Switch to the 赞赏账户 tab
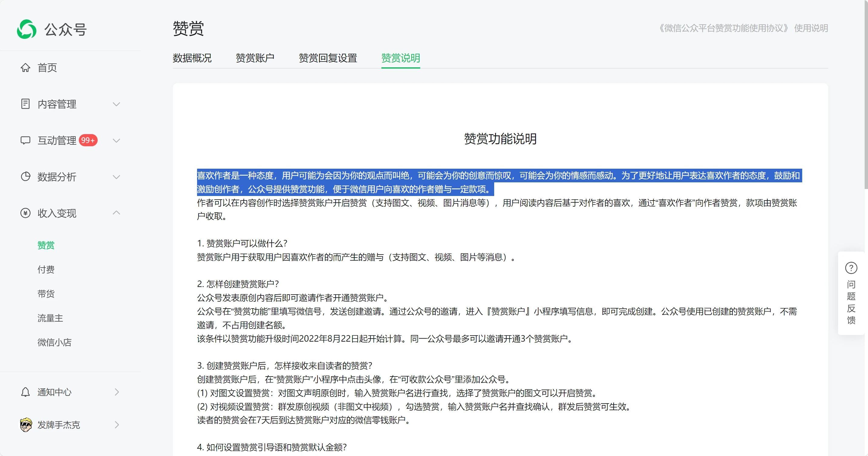This screenshot has width=868, height=456. 255,58
